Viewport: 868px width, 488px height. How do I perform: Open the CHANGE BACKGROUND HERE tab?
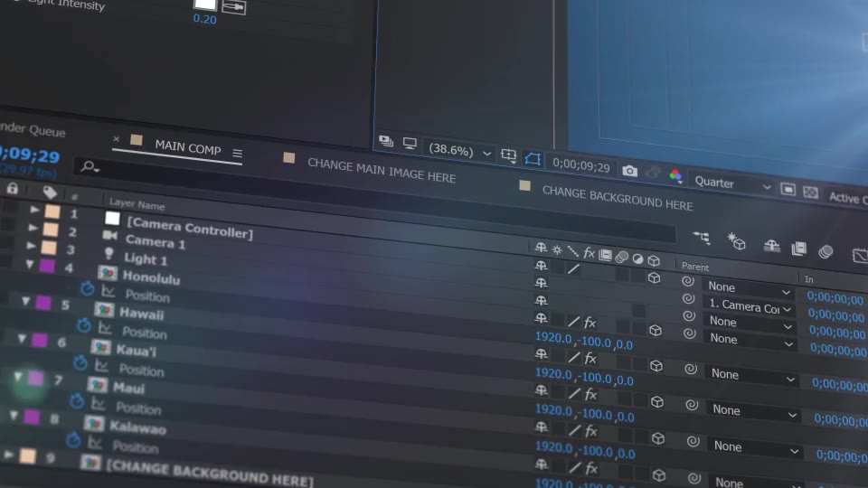coord(618,198)
